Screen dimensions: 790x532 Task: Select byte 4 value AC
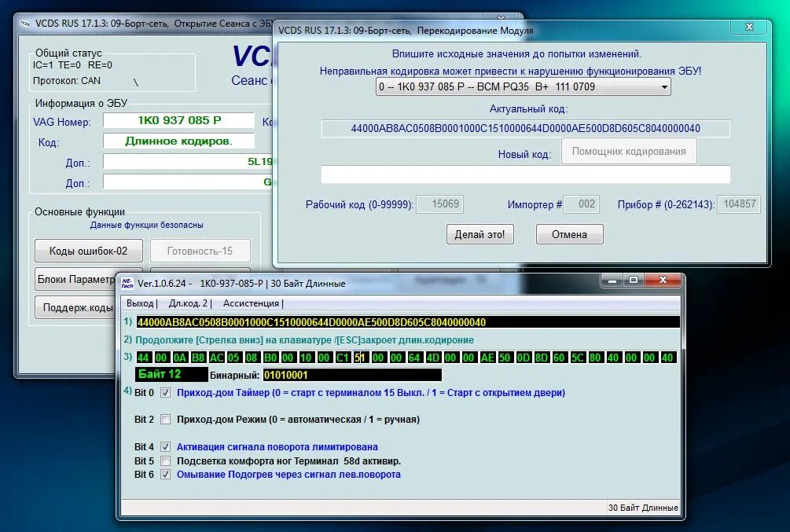click(216, 358)
